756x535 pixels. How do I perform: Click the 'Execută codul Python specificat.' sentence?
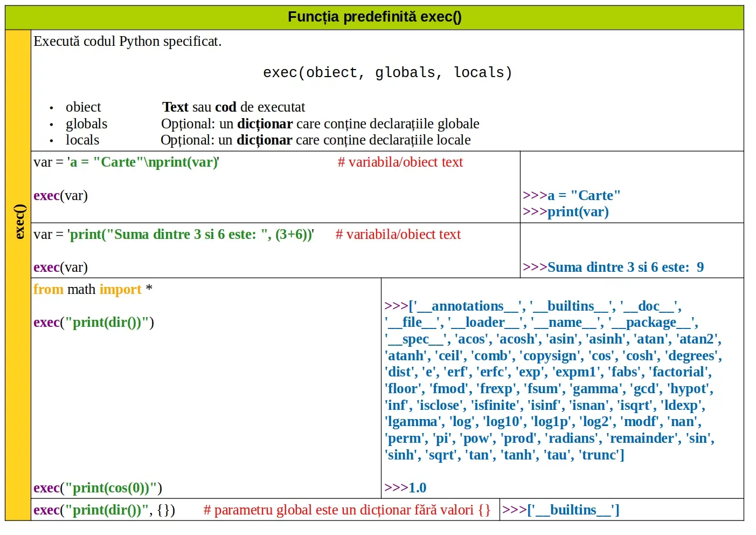tap(128, 42)
